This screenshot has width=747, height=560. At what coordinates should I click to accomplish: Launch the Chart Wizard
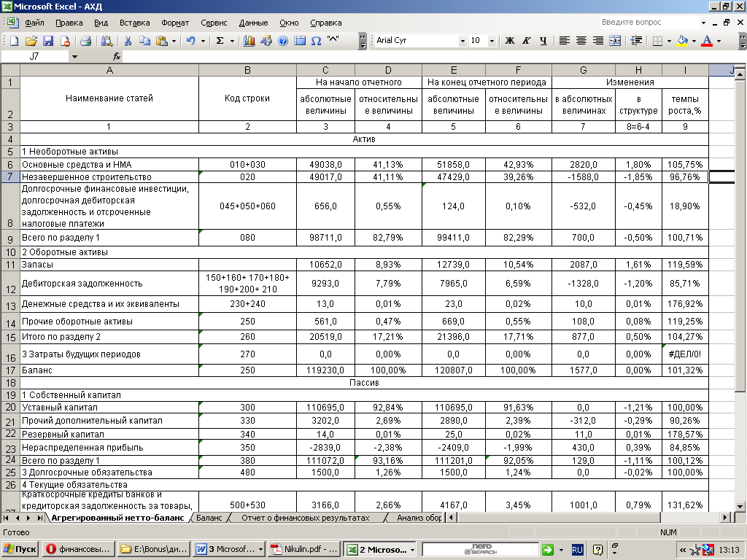pos(249,41)
